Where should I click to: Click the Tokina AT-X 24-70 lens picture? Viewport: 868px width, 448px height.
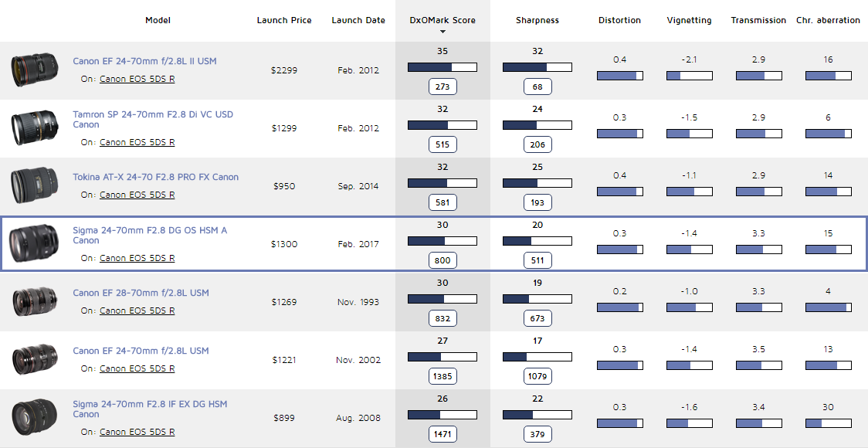35,186
